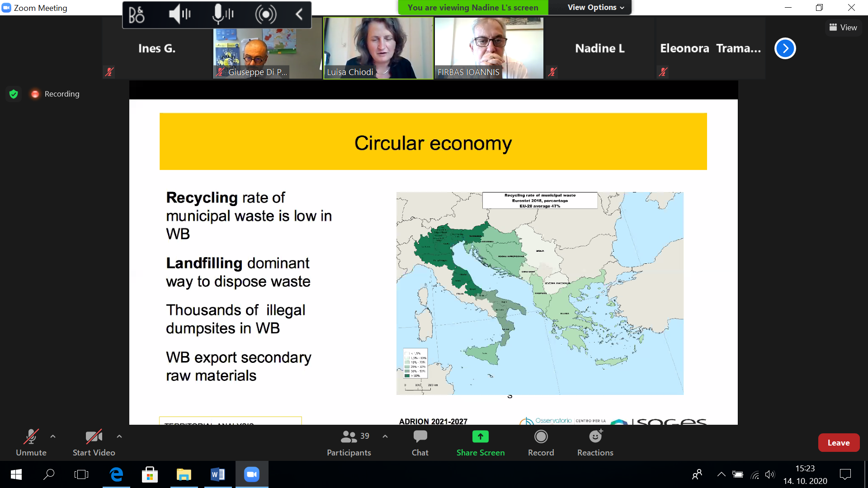Open the Chat panel
This screenshot has height=488, width=868.
coord(420,442)
